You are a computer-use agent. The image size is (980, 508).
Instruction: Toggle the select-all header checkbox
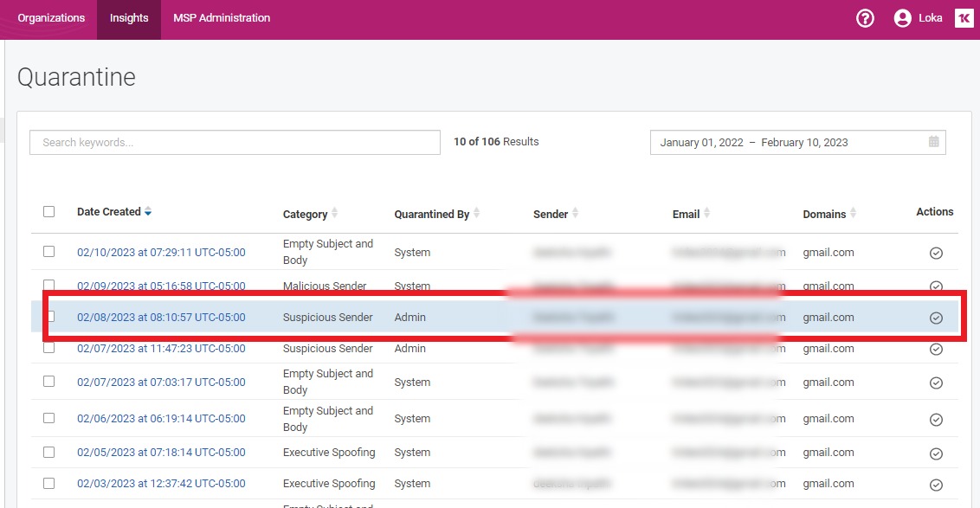pyautogui.click(x=48, y=212)
